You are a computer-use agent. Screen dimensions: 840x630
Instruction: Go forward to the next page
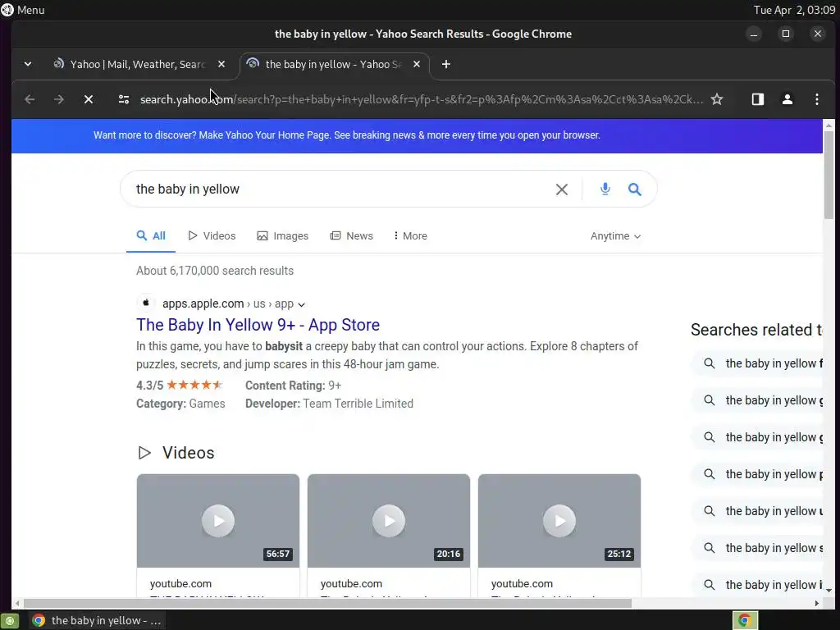59,99
